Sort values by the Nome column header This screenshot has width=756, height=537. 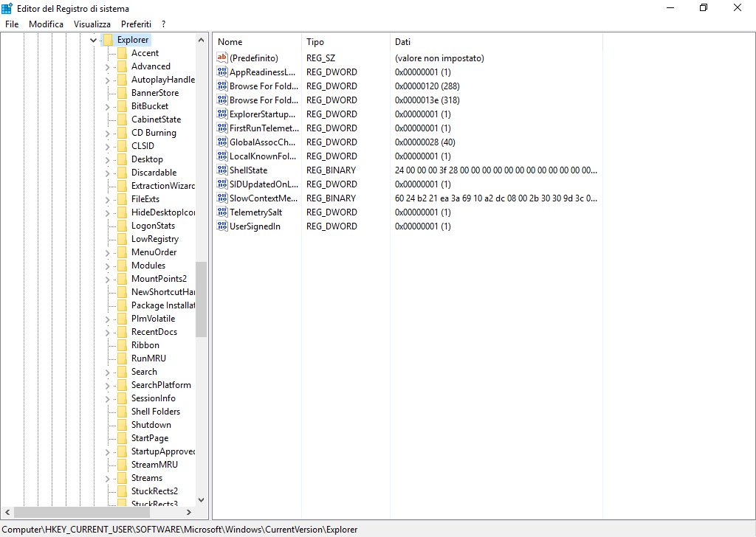257,42
